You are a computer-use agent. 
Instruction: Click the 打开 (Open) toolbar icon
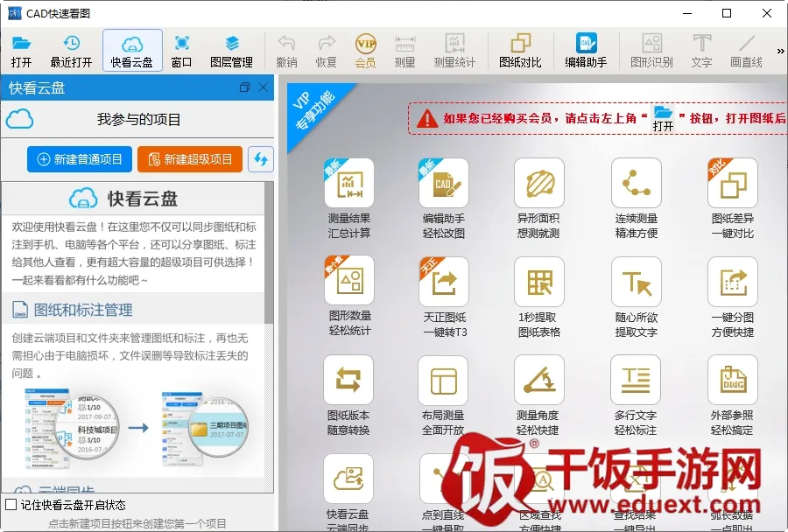coord(22,50)
